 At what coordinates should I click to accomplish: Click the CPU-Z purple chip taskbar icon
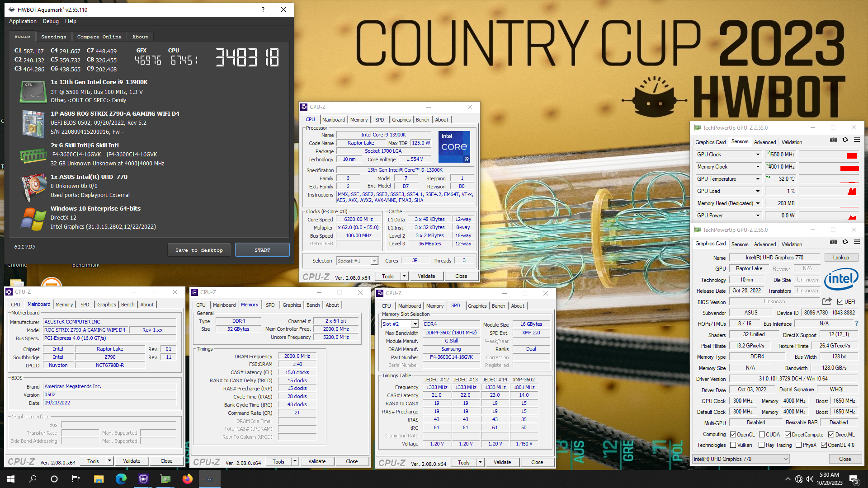coord(143,479)
